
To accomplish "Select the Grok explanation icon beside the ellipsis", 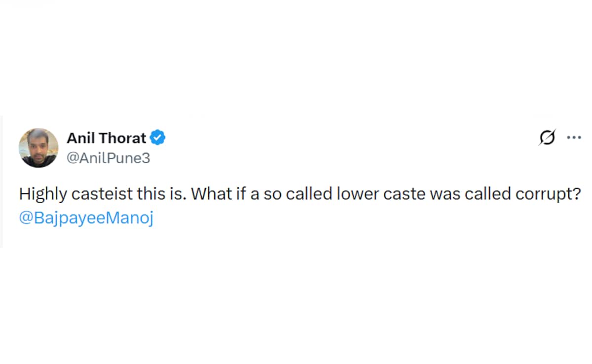I will pos(547,138).
